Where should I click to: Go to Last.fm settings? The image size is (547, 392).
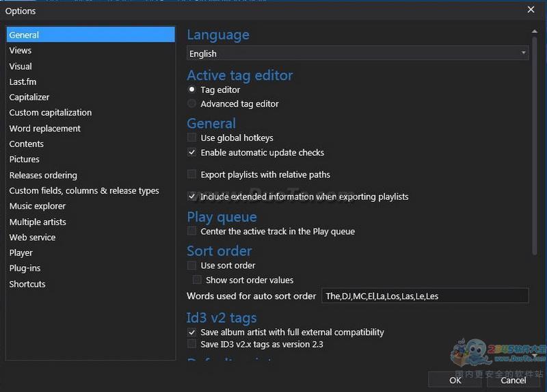(x=91, y=81)
